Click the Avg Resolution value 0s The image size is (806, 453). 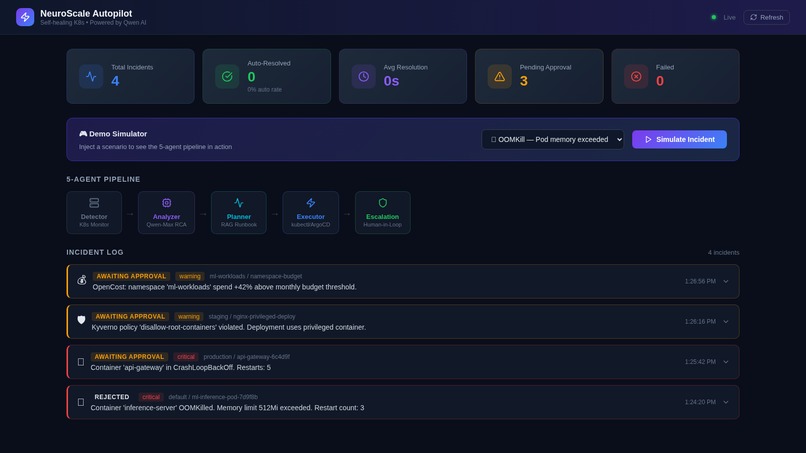(391, 81)
